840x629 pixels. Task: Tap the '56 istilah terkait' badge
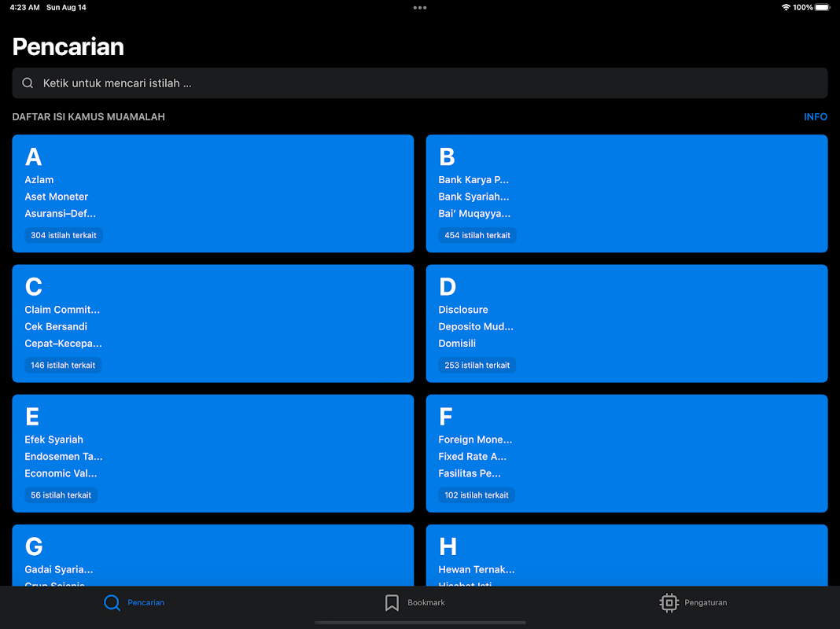tap(61, 495)
